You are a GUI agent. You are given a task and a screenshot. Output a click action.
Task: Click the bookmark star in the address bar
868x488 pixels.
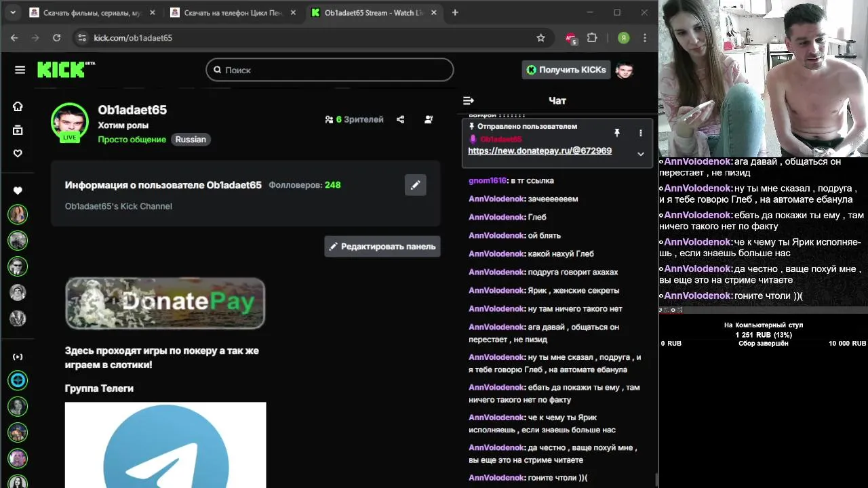[540, 38]
